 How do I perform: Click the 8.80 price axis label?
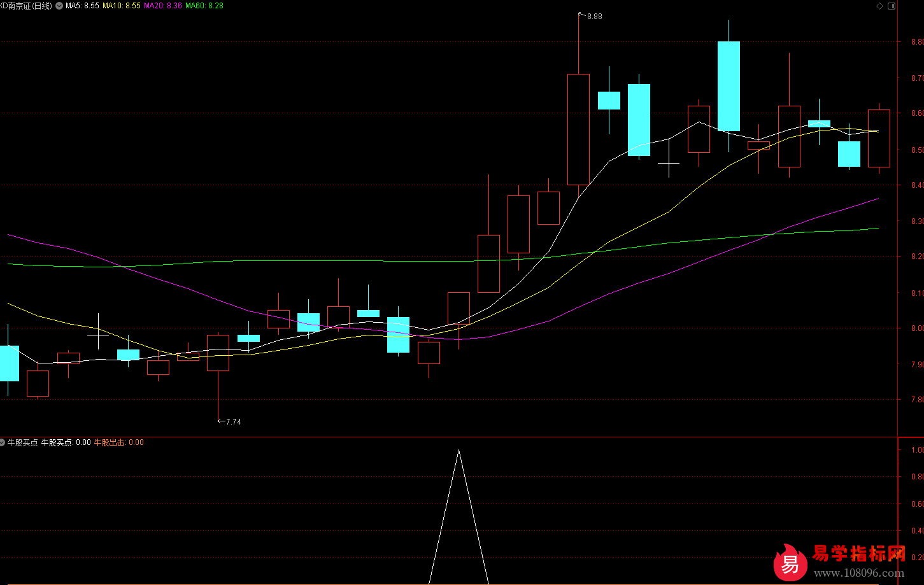click(917, 42)
